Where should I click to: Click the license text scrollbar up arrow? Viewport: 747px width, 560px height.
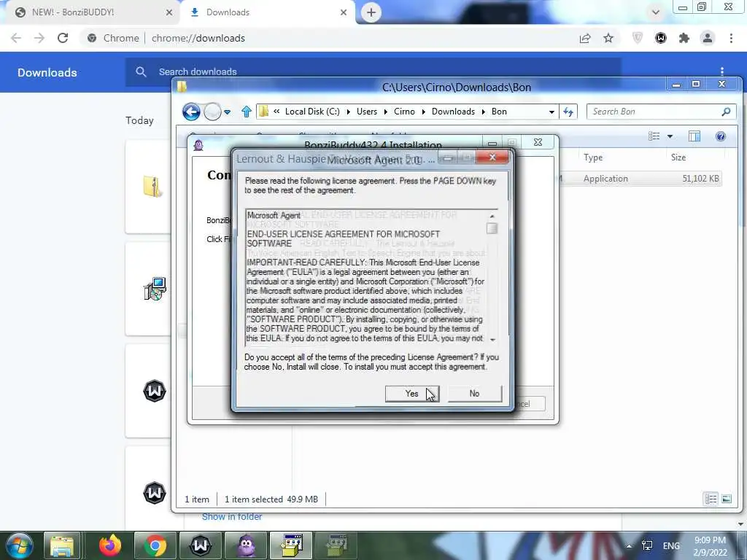(492, 216)
